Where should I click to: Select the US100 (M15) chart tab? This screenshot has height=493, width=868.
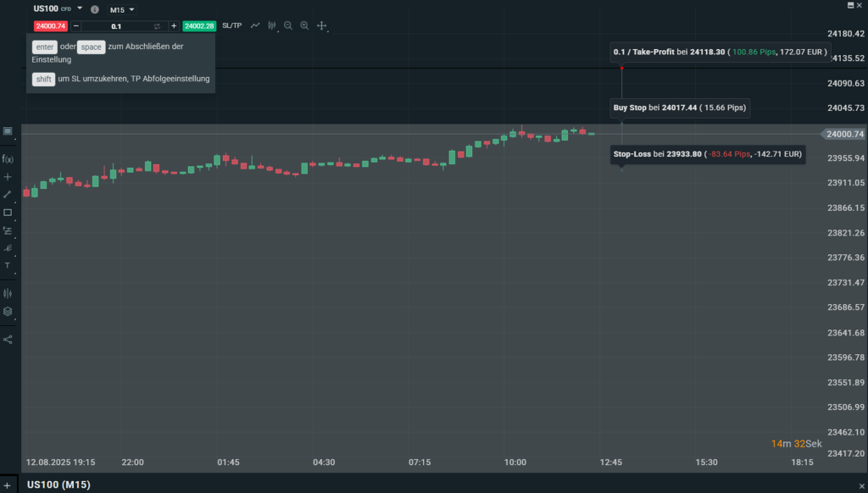coord(58,485)
